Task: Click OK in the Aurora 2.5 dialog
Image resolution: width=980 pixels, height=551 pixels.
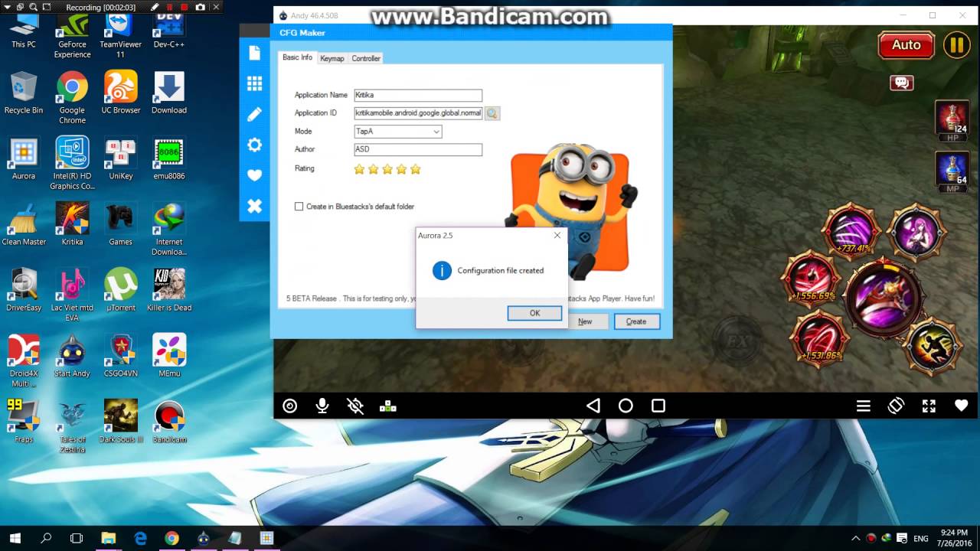Action: (534, 312)
